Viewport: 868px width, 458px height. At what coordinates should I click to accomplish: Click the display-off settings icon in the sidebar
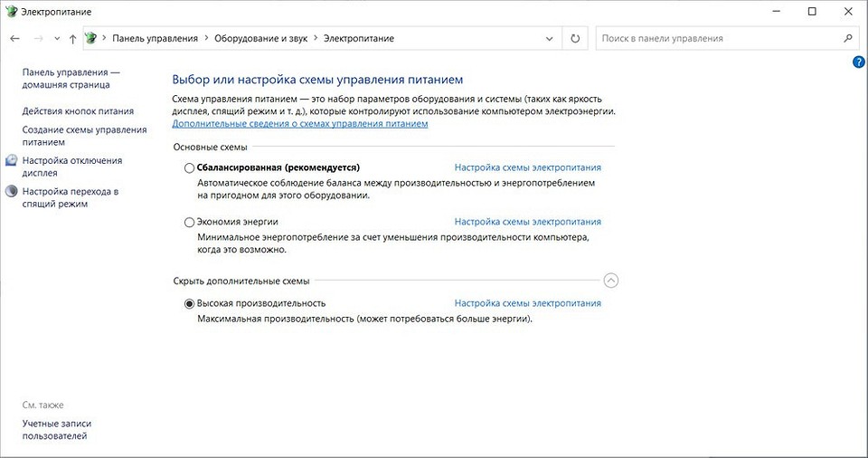click(11, 161)
